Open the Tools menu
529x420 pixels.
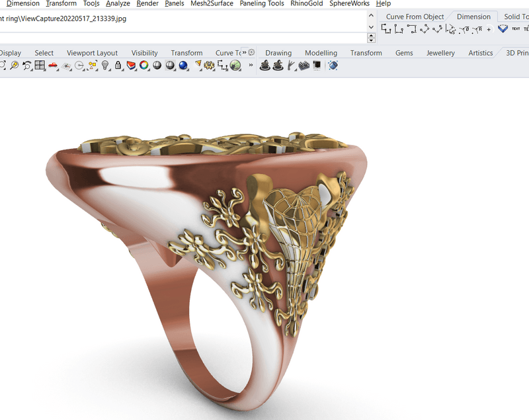pyautogui.click(x=91, y=4)
